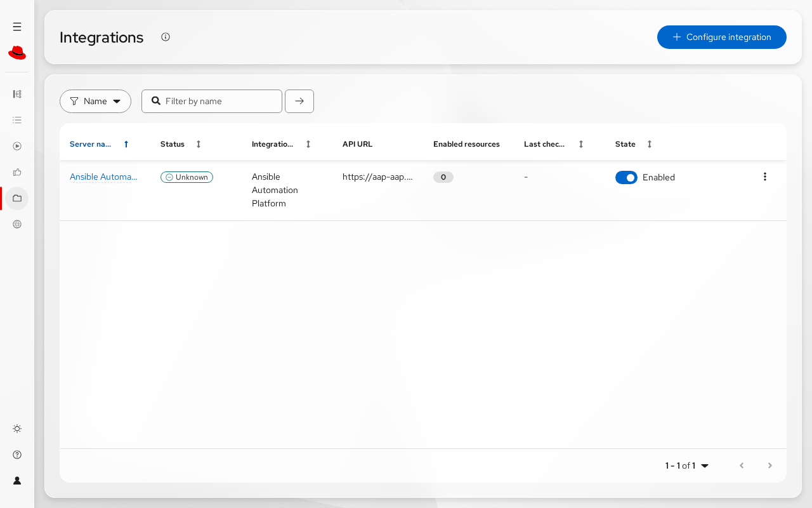
Task: Open the hamburger navigation menu
Action: click(17, 27)
